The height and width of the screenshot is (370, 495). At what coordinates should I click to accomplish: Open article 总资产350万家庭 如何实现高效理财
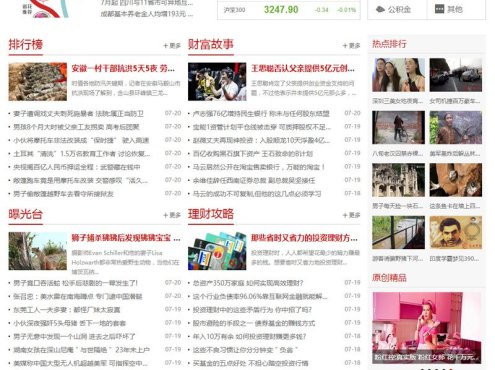248,283
